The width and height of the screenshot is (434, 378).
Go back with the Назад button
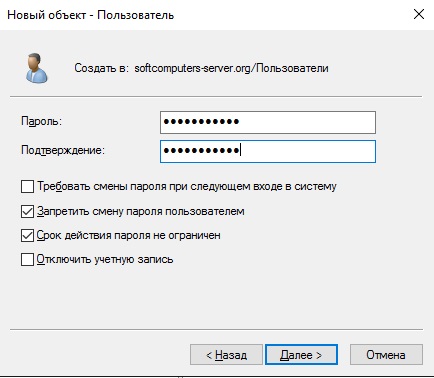point(226,355)
